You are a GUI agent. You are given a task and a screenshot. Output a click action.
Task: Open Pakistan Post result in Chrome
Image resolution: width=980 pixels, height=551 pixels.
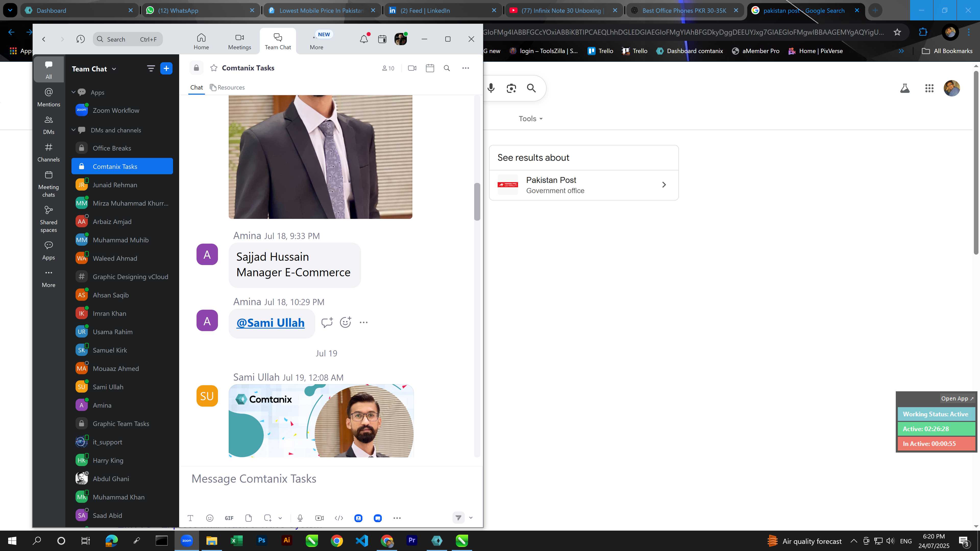pos(584,185)
